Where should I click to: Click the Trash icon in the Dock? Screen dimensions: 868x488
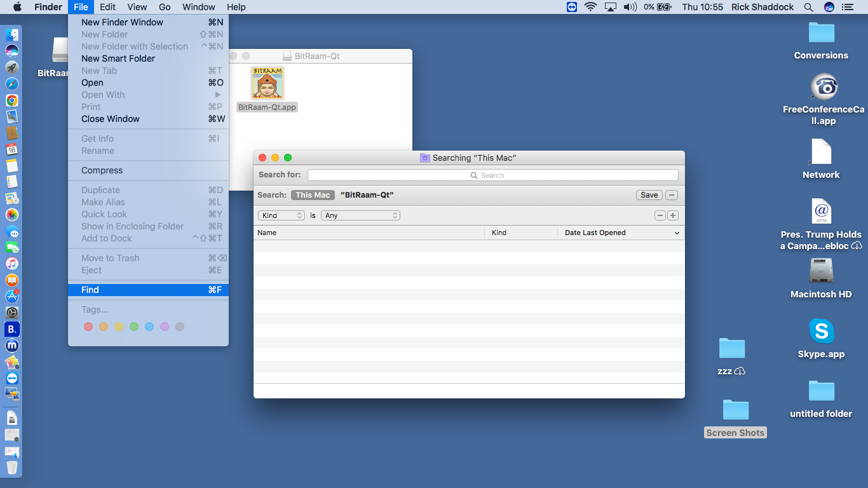(12, 468)
